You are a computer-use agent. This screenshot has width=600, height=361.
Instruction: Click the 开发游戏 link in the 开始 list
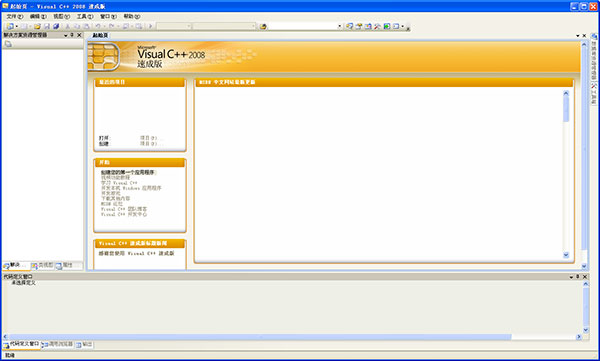coord(111,193)
